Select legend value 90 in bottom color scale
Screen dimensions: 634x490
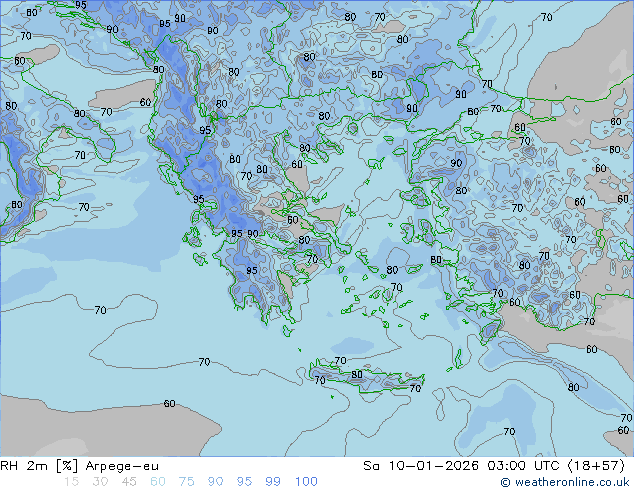215,482
